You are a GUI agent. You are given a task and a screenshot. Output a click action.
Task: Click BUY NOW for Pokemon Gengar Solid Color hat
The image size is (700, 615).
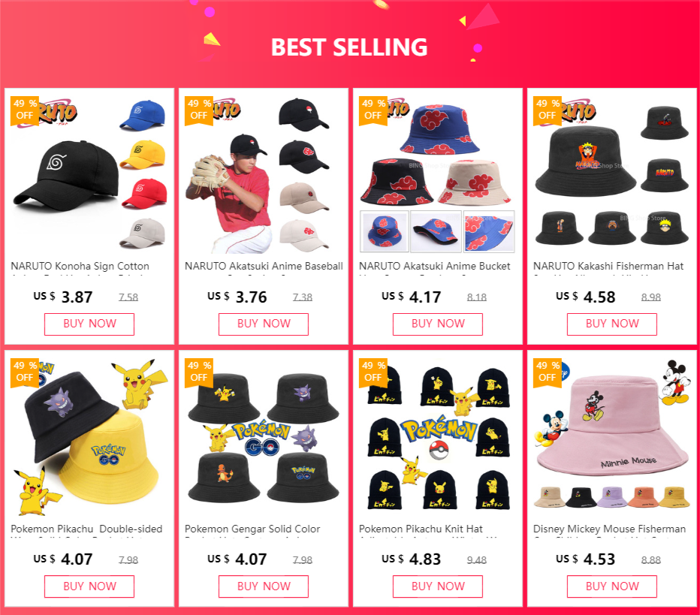(264, 586)
